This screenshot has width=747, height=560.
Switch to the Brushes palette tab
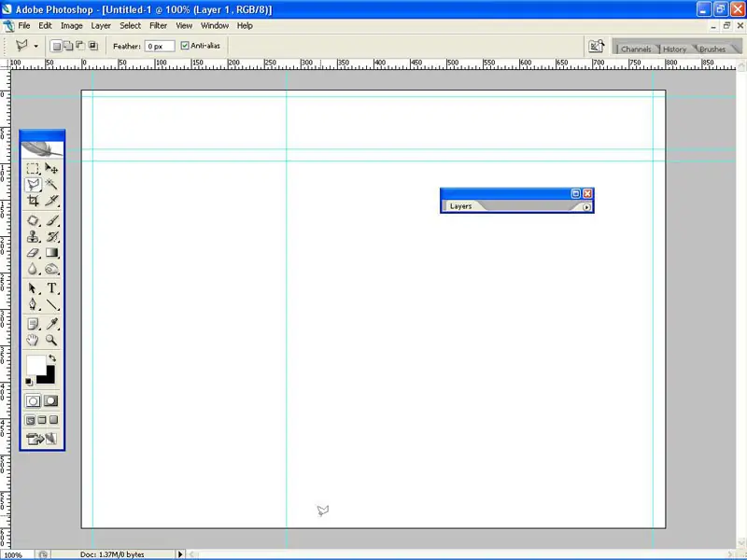coord(712,49)
